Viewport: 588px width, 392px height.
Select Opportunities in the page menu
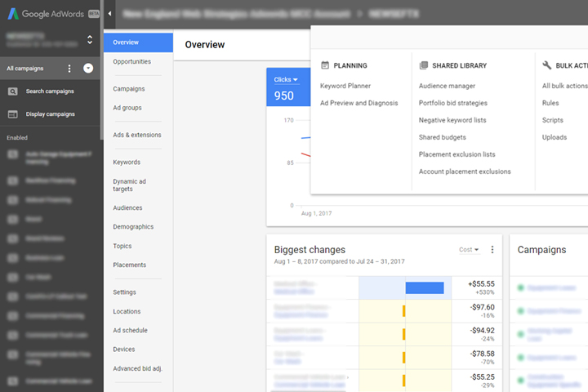tap(131, 61)
